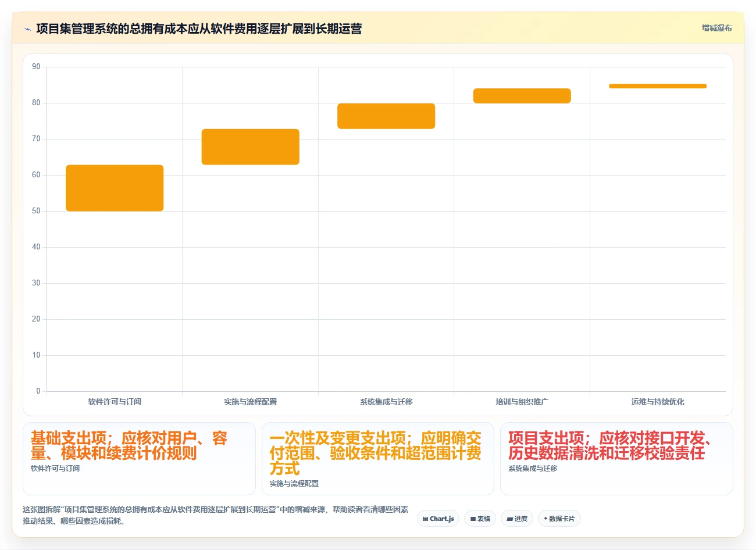Select the 表格 chip
This screenshot has height=550, width=756.
point(480,519)
